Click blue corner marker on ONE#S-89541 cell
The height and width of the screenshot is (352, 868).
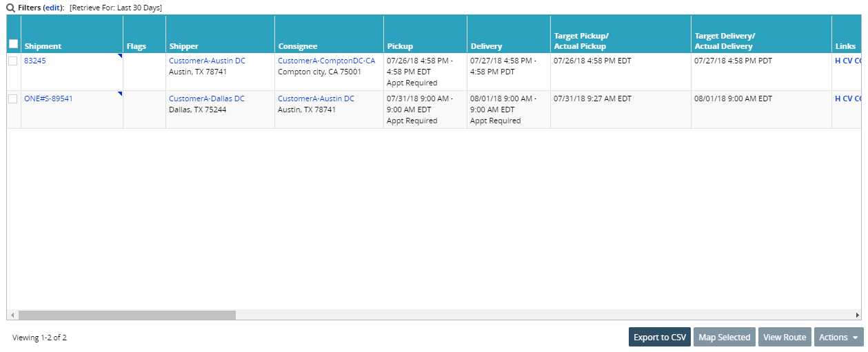[120, 94]
